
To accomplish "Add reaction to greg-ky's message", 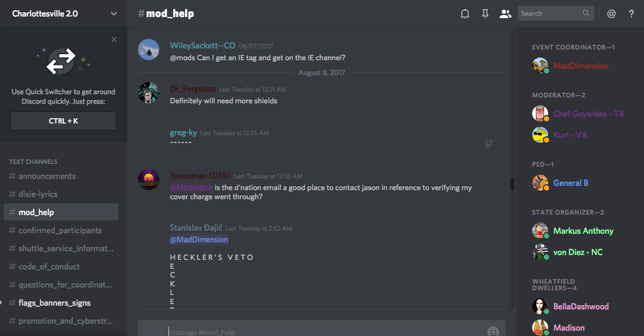I will (x=488, y=143).
